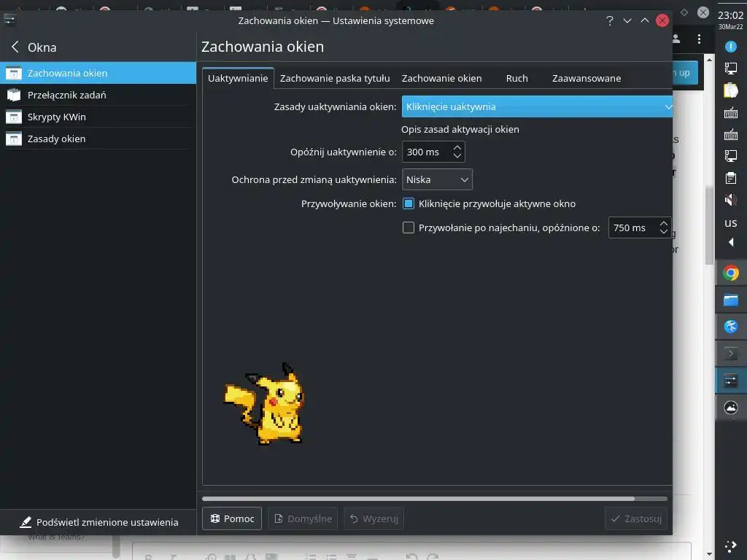Click the Przełącznik zadań sidebar icon
Viewport: 747px width, 560px height.
tap(14, 95)
